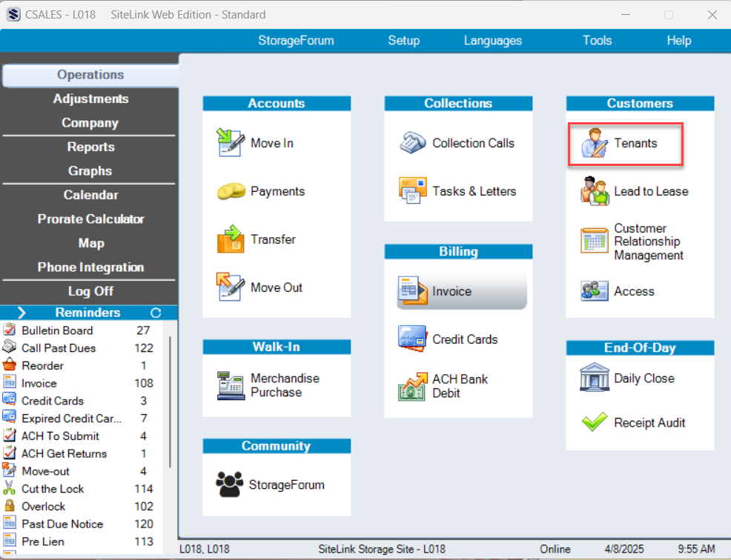This screenshot has width=731, height=560.
Task: Open Map in the sidebar
Action: (x=90, y=243)
